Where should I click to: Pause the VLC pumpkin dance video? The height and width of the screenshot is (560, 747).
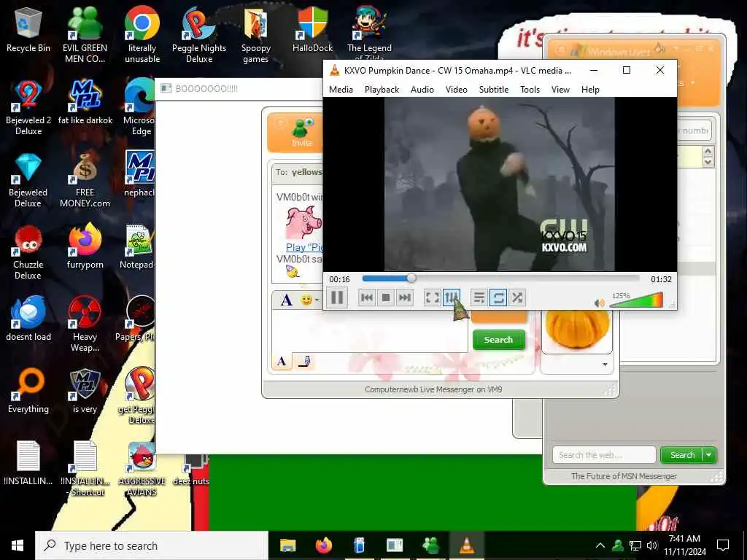click(x=337, y=297)
